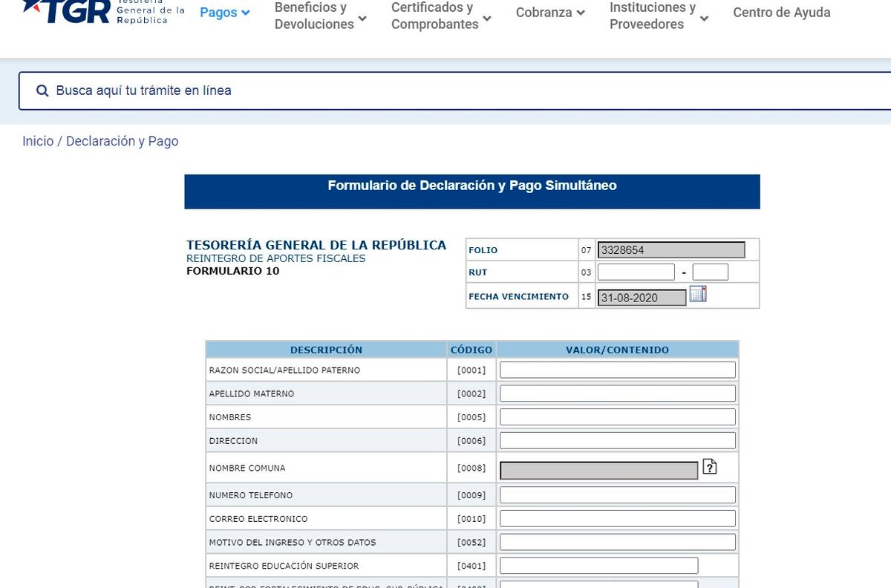Expand Certificados y Comprobantes menu
The width and height of the screenshot is (891, 588).
click(x=441, y=16)
